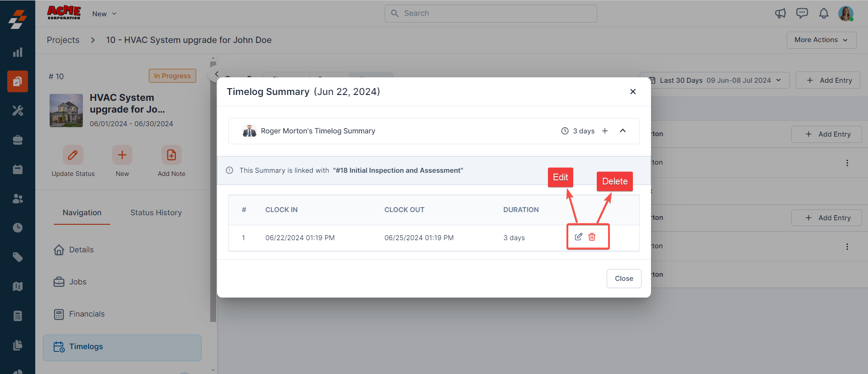Click the CLOCK OUT column header
Screen dimensions: 868x374
[x=404, y=210]
